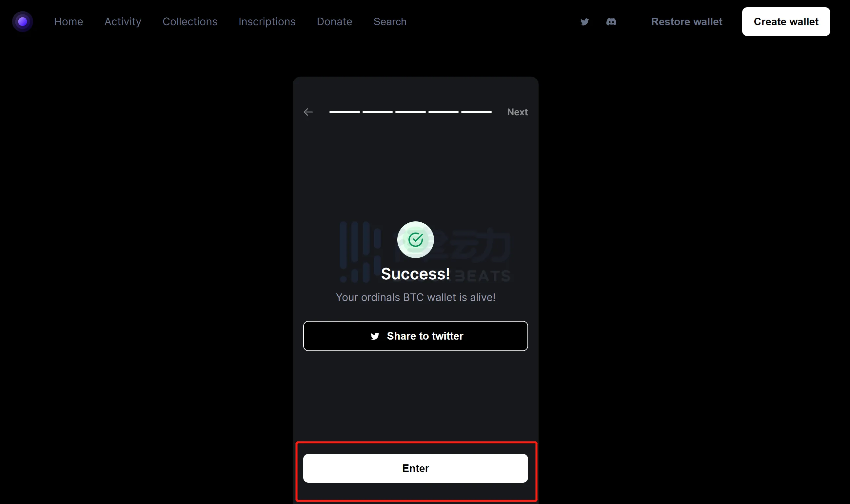850x504 pixels.
Task: Click the success checkmark icon
Action: [415, 239]
